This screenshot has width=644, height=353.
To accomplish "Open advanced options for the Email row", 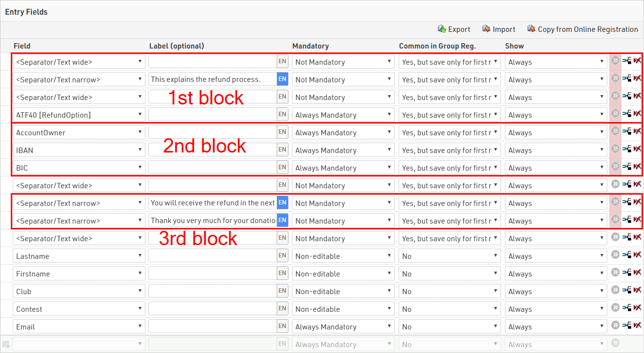I will pos(615,326).
